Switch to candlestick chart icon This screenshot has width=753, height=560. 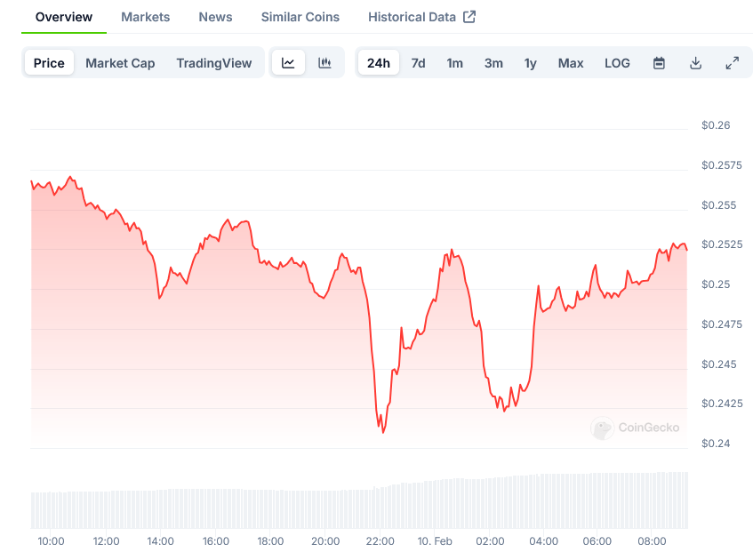pyautogui.click(x=324, y=63)
